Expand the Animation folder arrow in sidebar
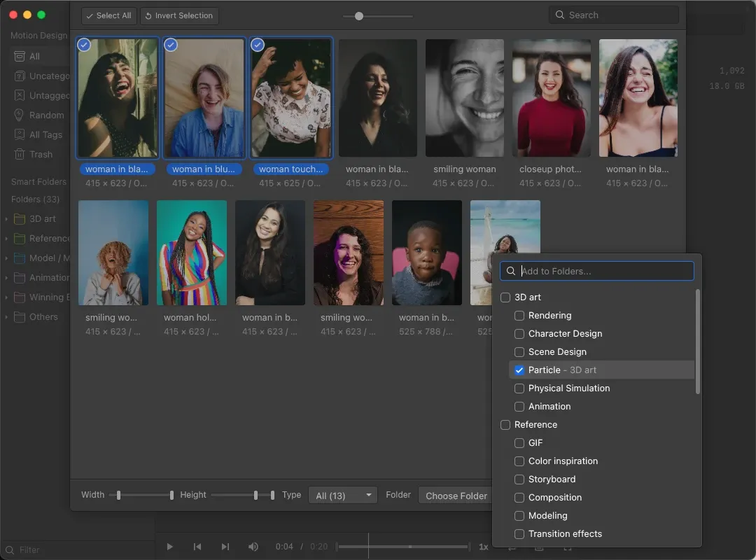Screen dimensions: 756x560 point(6,278)
